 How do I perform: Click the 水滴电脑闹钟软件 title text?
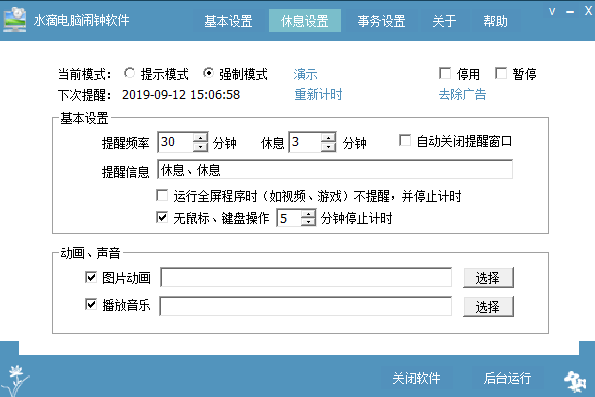tap(82, 20)
